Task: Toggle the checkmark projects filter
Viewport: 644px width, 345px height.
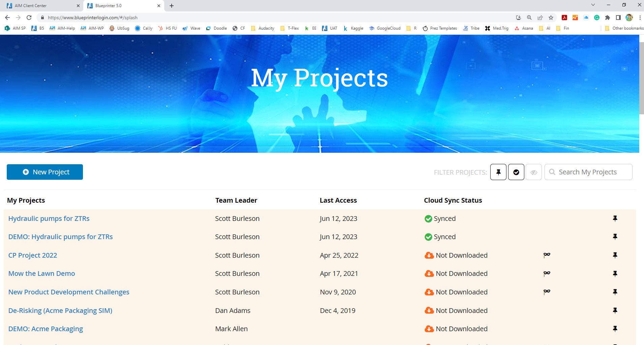Action: pos(516,172)
